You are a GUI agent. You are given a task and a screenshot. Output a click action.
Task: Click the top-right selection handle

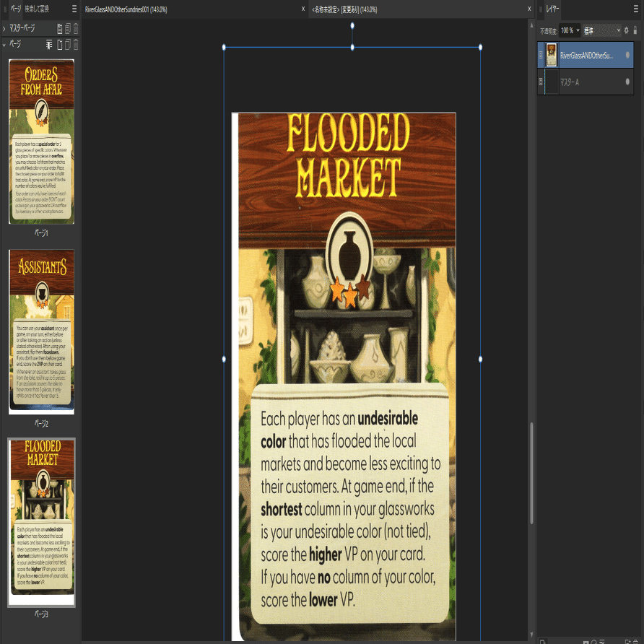click(481, 47)
